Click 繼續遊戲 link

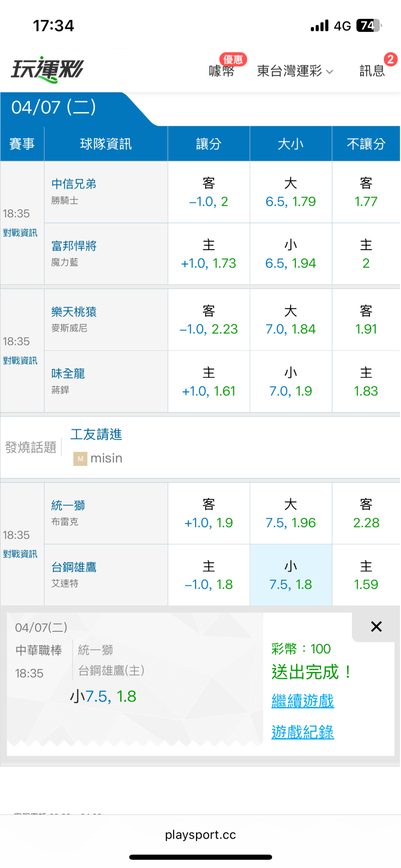tap(303, 701)
